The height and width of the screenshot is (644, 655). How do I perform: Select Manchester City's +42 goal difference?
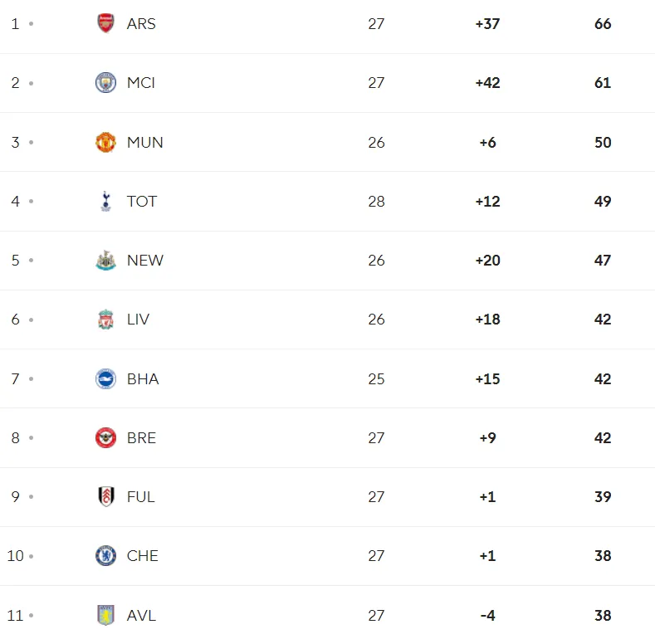pyautogui.click(x=487, y=83)
